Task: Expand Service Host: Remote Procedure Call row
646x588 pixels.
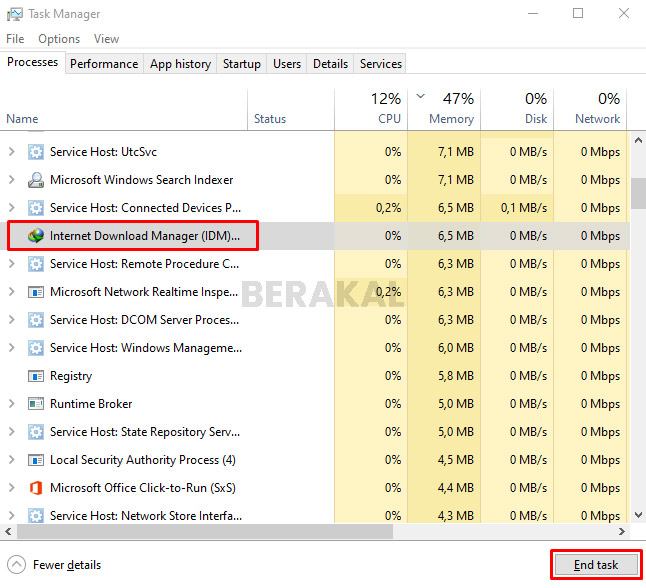Action: point(12,264)
